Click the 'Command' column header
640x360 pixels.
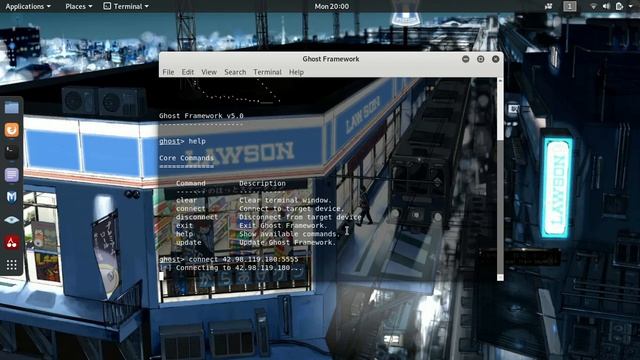[191, 183]
